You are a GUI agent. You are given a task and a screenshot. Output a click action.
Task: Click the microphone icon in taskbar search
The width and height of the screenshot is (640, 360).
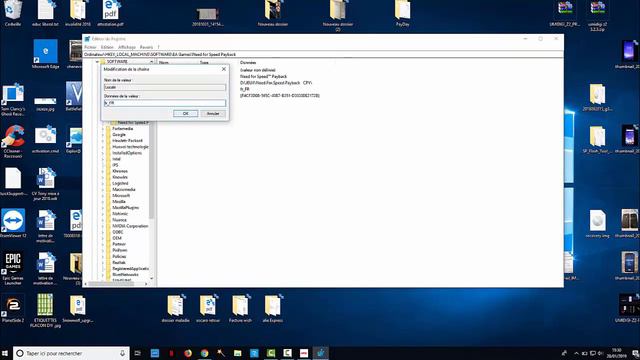point(122,353)
